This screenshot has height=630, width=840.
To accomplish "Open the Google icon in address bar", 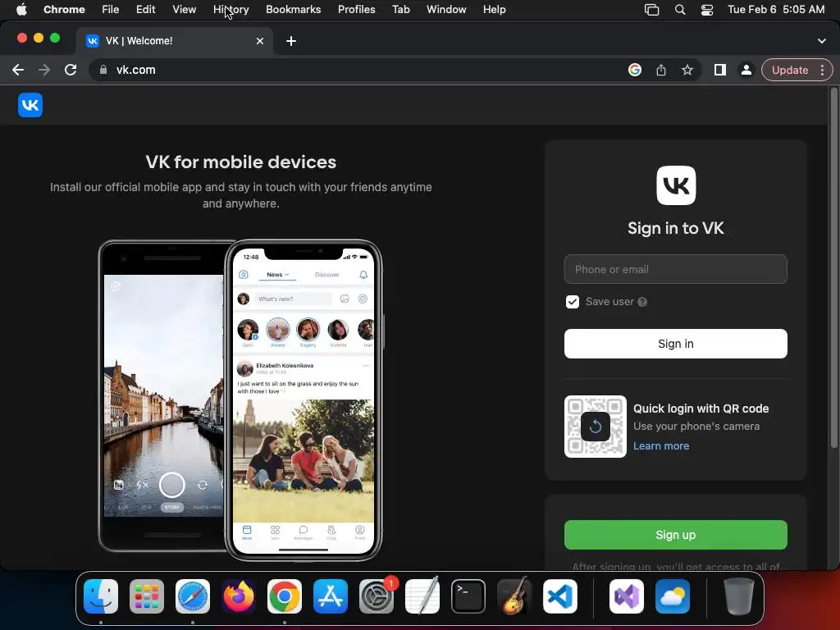I will coord(635,71).
